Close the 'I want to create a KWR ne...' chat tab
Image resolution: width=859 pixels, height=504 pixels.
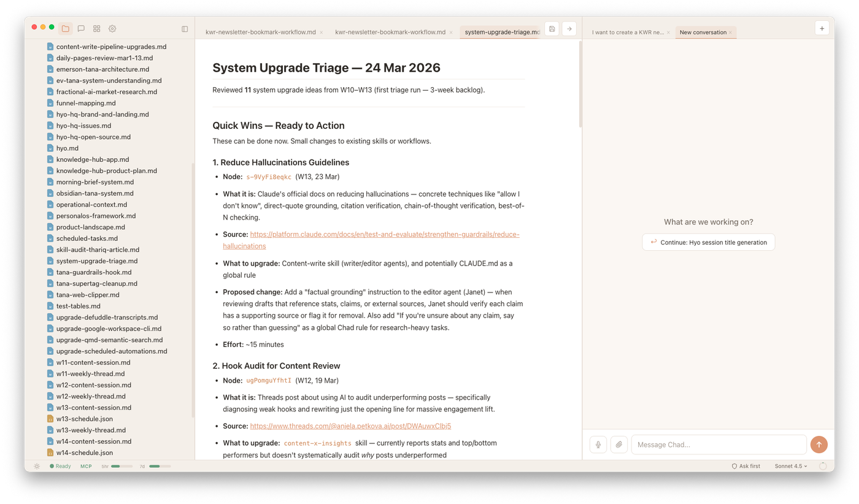click(668, 32)
